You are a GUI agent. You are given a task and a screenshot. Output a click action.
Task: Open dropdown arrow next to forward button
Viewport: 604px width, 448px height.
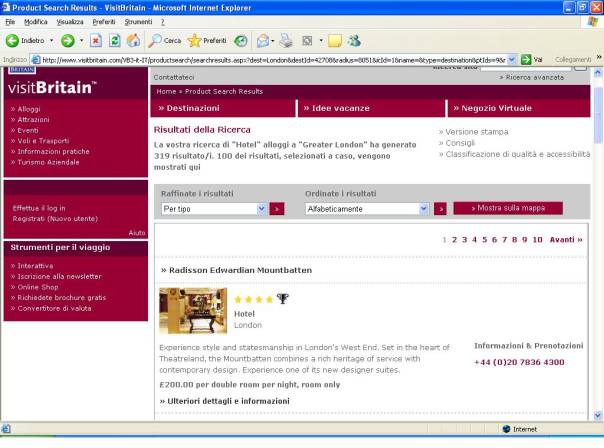tap(81, 40)
